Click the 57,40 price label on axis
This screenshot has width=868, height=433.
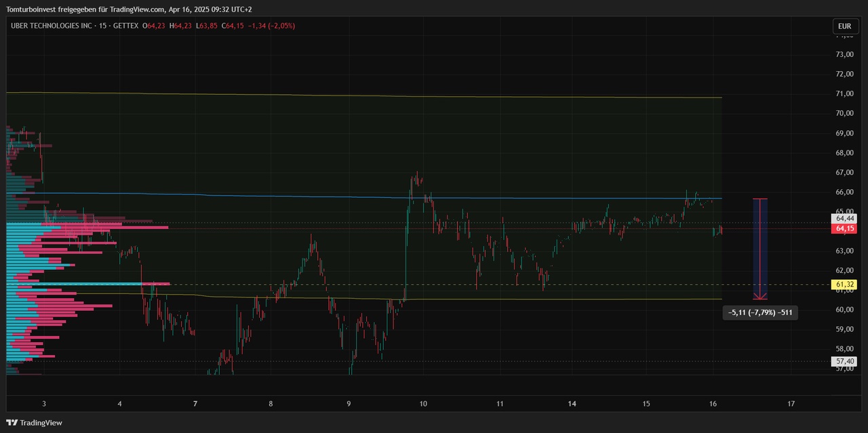click(845, 362)
